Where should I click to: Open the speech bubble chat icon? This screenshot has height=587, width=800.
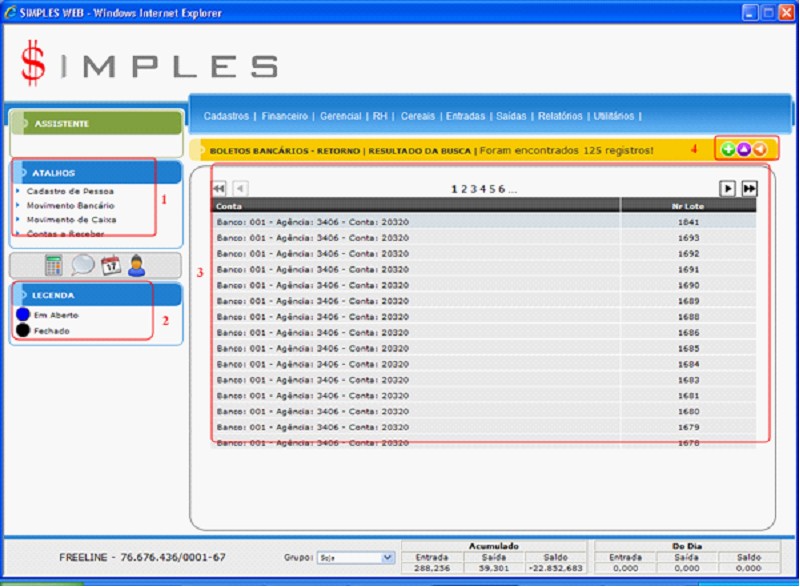tap(83, 265)
